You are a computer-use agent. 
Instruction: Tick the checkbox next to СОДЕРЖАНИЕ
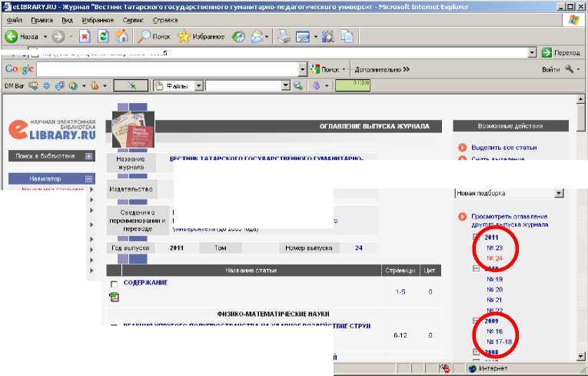(x=114, y=284)
